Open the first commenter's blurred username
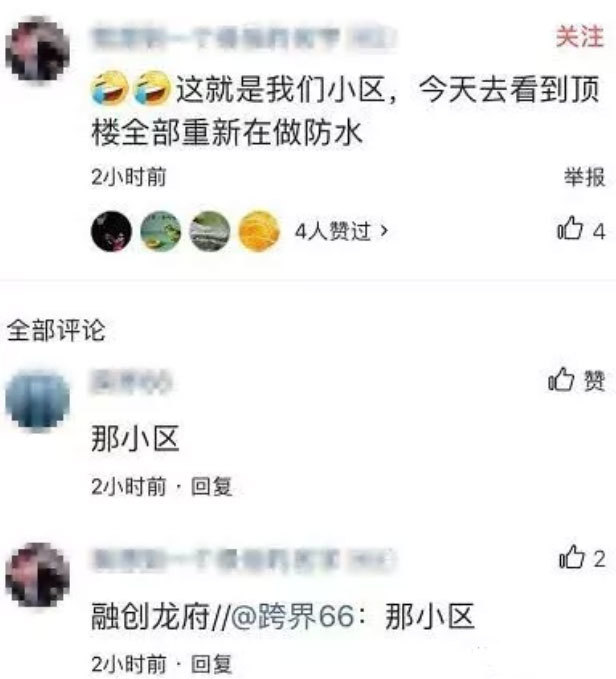616x679 pixels. coord(131,381)
